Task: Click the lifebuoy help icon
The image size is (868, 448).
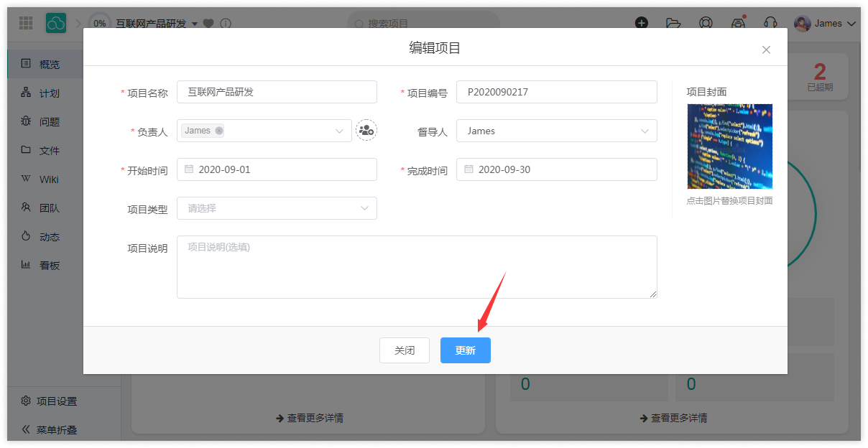Action: click(706, 23)
